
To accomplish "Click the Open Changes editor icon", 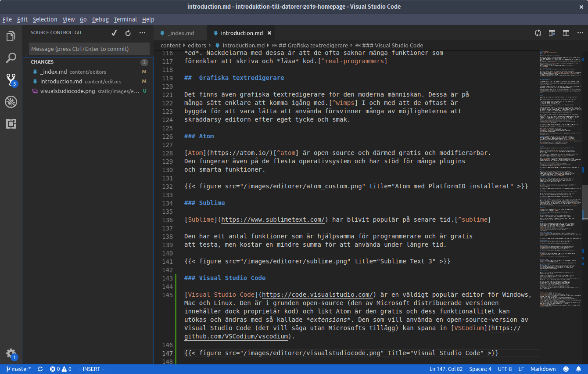I will pos(538,33).
